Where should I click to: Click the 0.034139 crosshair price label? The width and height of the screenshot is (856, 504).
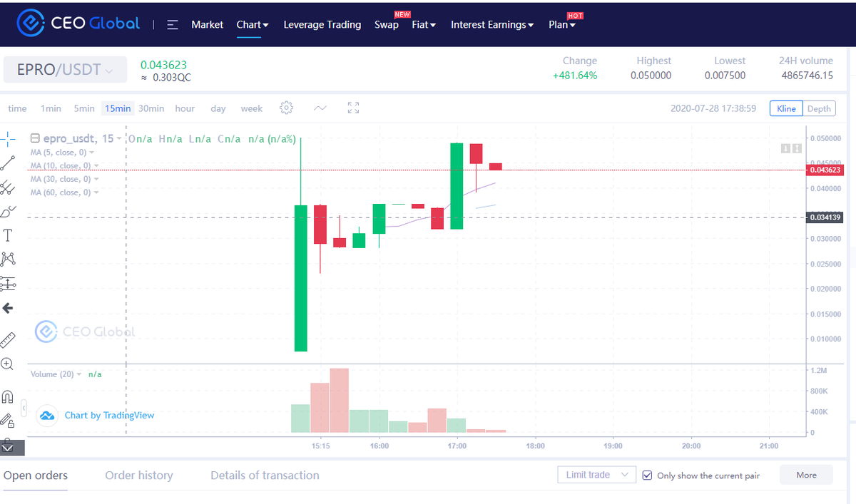(825, 217)
